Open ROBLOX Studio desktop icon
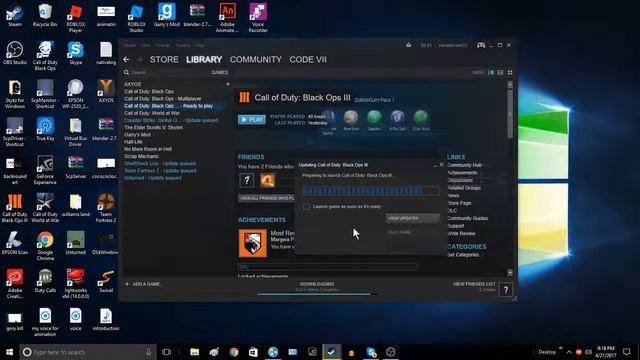Viewport: 640px width, 360px height. [136, 18]
